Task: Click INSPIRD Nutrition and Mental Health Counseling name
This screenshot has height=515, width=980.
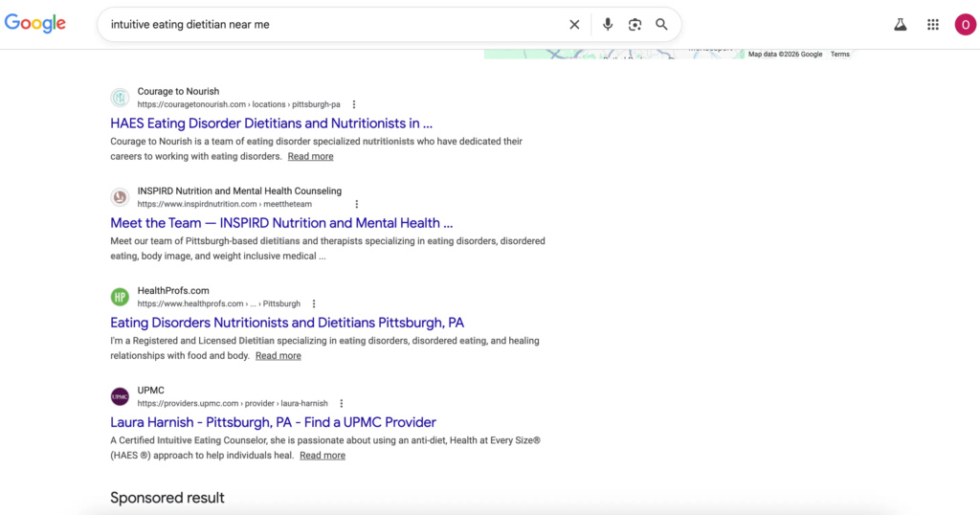Action: coord(239,191)
